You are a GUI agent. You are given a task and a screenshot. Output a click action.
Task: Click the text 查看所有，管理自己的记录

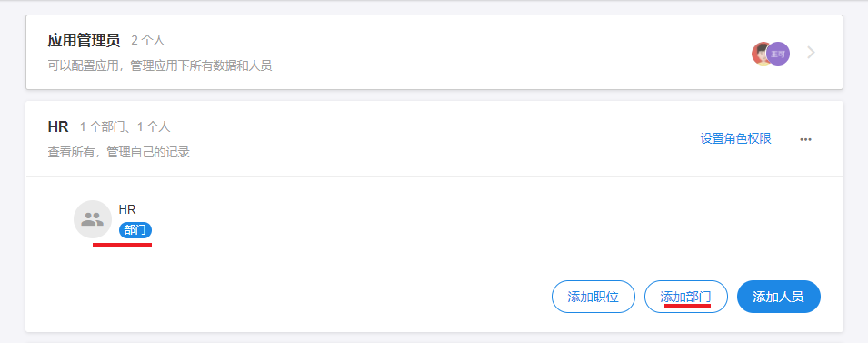click(x=118, y=152)
